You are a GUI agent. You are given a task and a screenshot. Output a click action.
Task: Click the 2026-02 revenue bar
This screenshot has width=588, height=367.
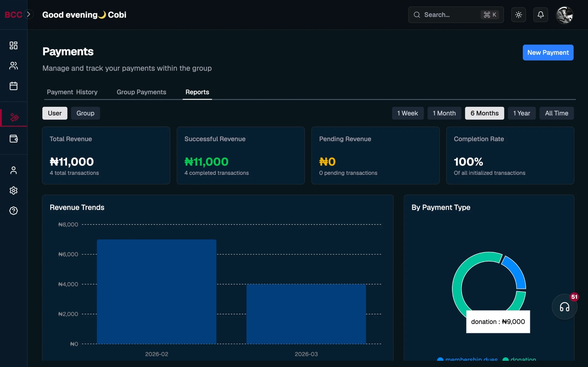pyautogui.click(x=157, y=291)
